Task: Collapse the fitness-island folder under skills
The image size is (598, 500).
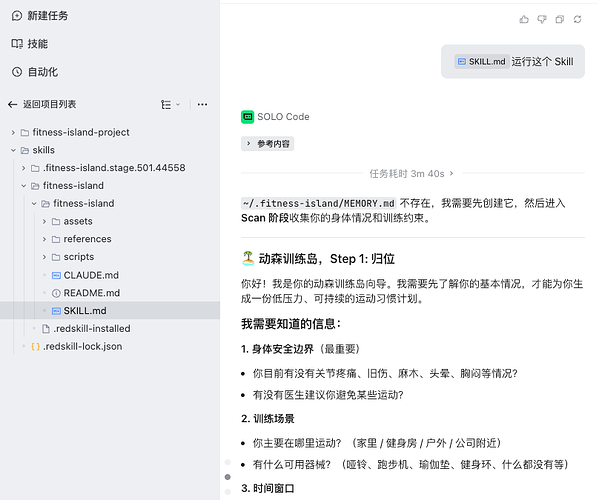Action: 24,186
